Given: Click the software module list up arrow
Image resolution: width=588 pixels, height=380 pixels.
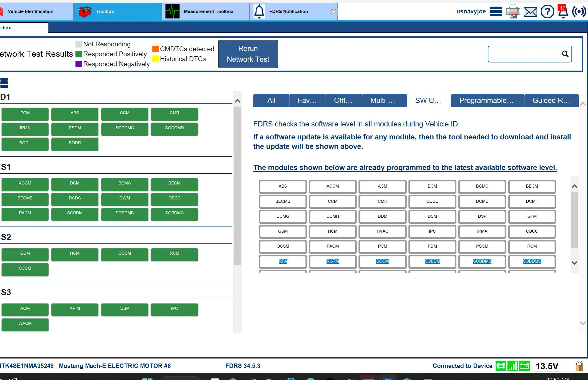Looking at the screenshot, I should coord(575,186).
